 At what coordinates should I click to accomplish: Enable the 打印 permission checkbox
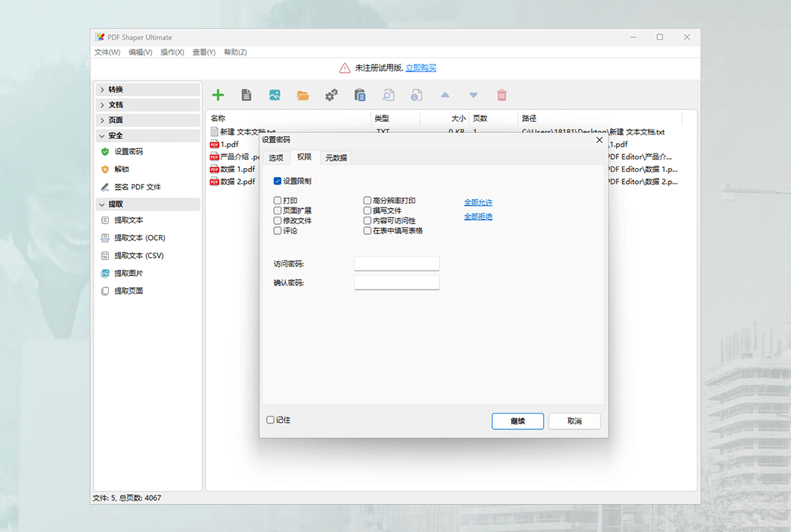(x=277, y=200)
